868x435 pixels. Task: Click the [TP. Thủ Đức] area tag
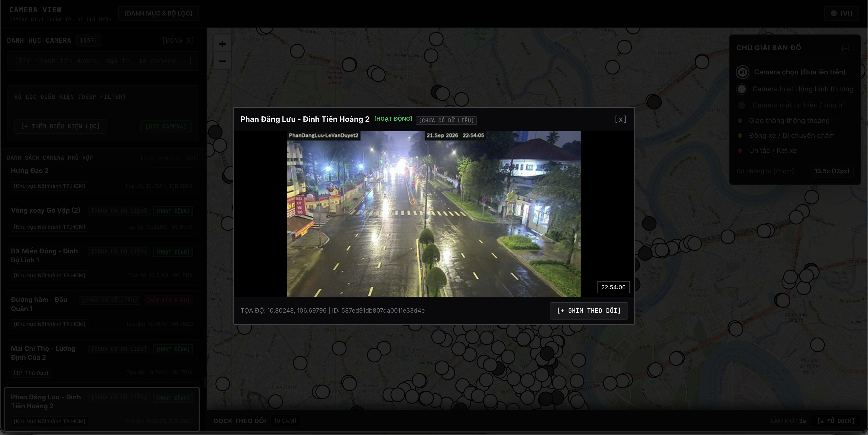click(x=31, y=373)
